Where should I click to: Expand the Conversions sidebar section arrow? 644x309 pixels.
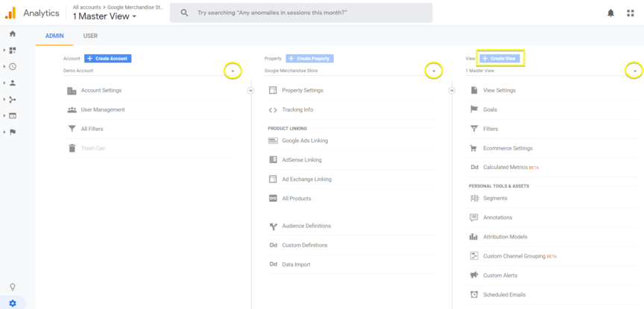tap(4, 132)
